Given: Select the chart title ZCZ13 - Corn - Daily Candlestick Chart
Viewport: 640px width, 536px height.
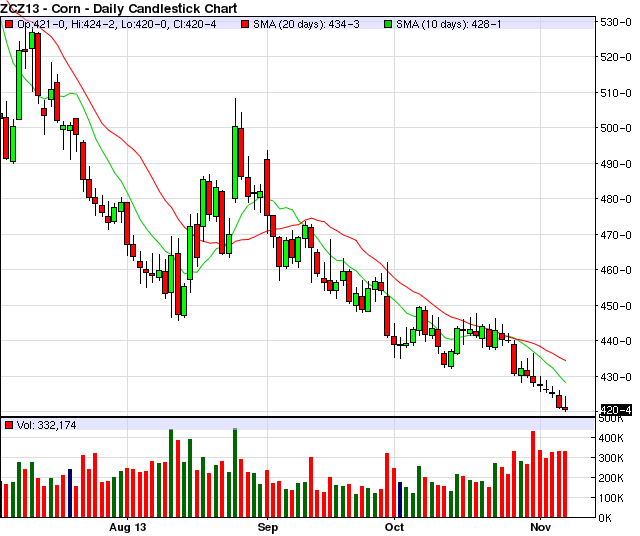Looking at the screenshot, I should [x=119, y=8].
